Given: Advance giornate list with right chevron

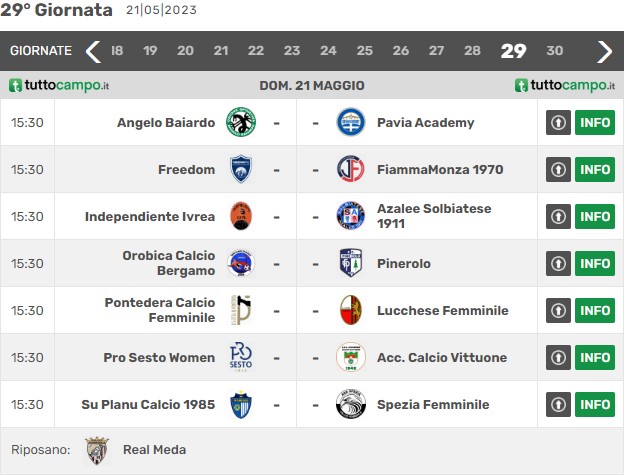Looking at the screenshot, I should (604, 51).
